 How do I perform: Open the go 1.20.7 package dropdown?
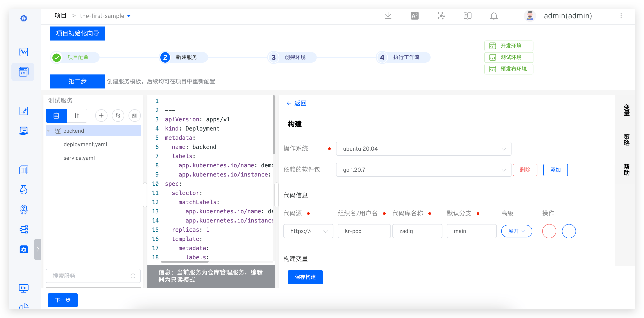point(423,170)
